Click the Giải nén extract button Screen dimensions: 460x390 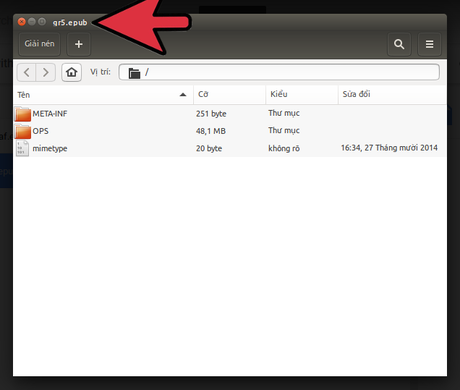coord(39,44)
